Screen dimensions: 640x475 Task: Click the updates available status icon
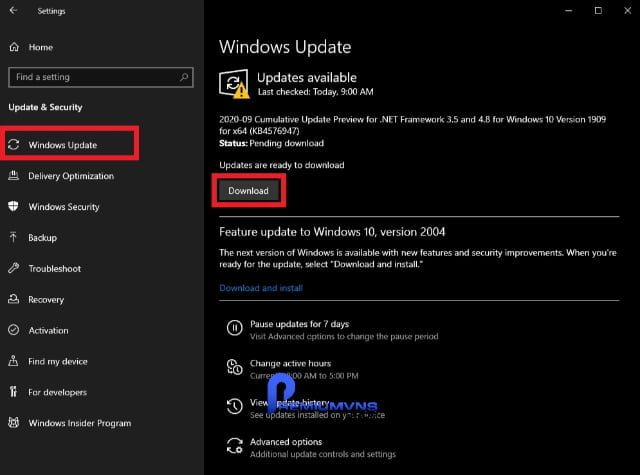[x=234, y=84]
